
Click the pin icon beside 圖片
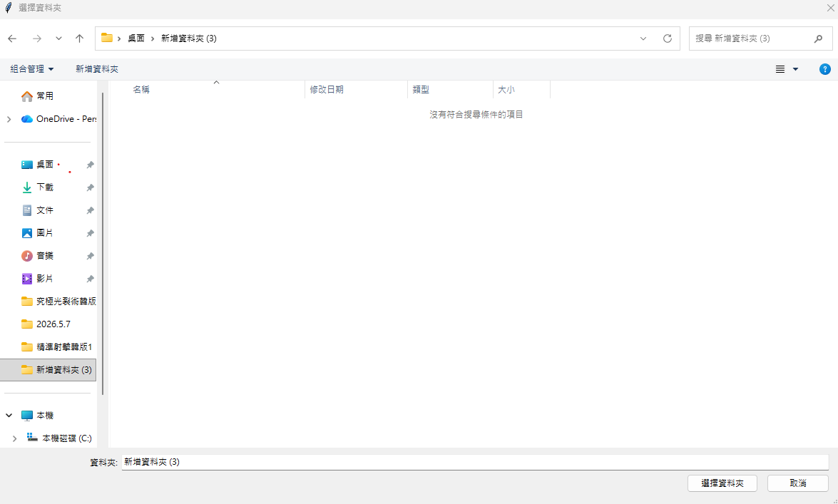coord(91,233)
